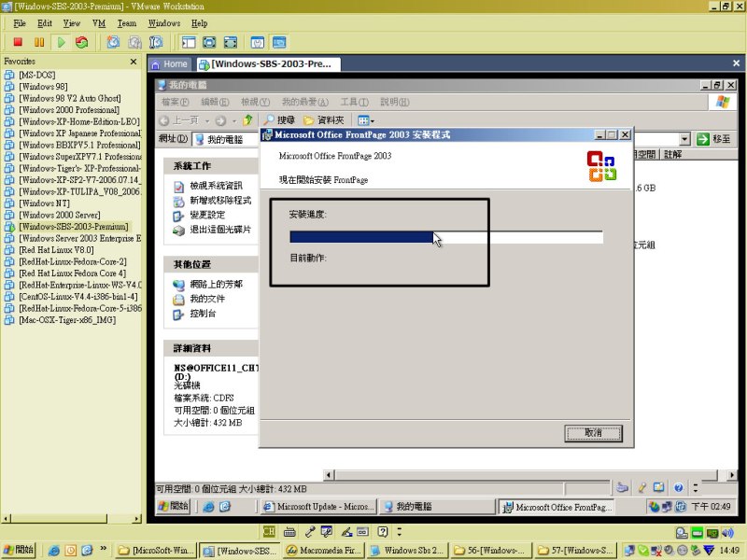This screenshot has height=560, width=747.
Task: Click the Reset VM toolbar icon
Action: [x=82, y=42]
